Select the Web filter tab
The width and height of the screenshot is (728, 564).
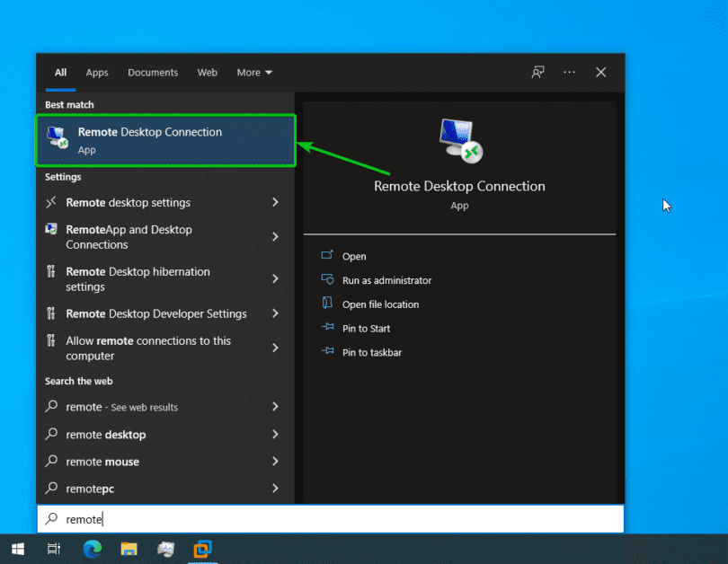pos(208,73)
